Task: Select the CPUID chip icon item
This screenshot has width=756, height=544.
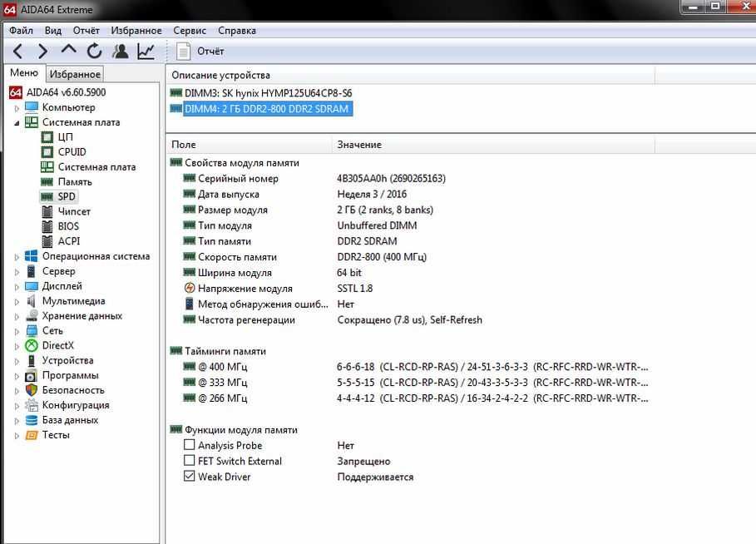Action: coord(47,152)
